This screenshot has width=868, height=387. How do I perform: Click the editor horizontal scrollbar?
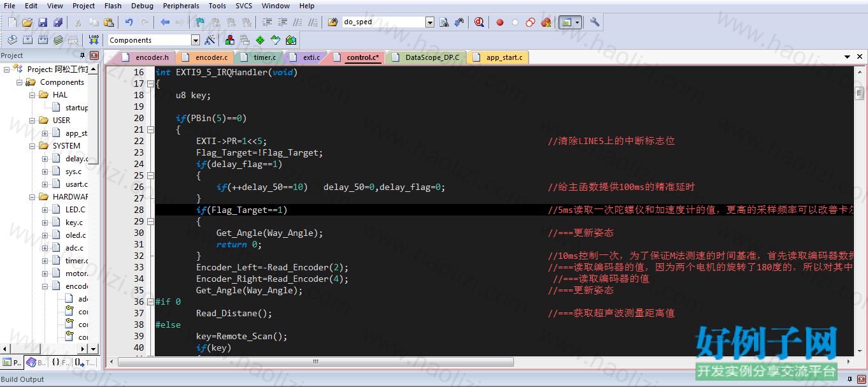pyautogui.click(x=315, y=361)
